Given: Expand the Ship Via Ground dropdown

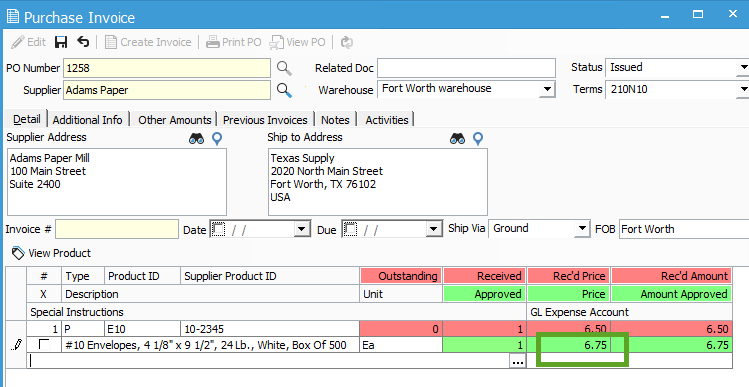Looking at the screenshot, I should pyautogui.click(x=581, y=228).
